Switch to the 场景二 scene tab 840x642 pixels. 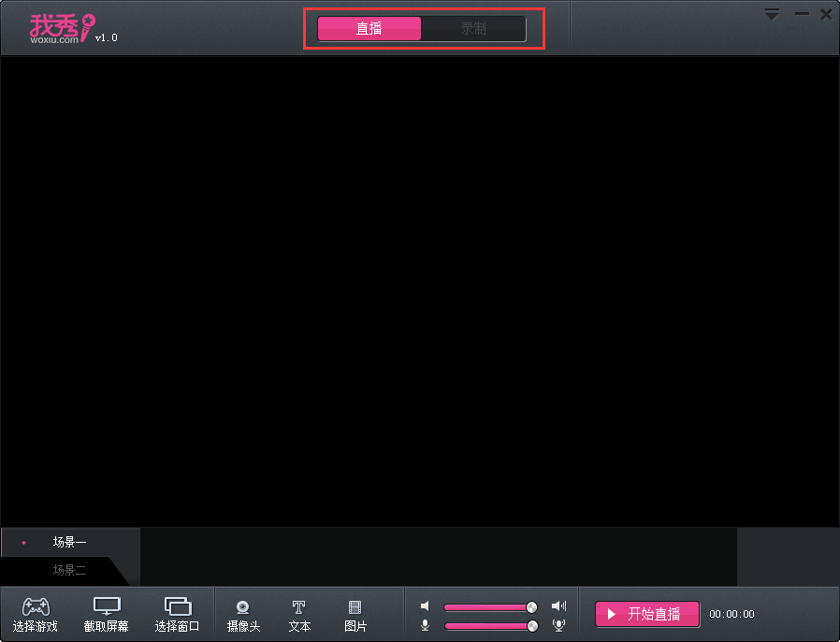pos(69,570)
